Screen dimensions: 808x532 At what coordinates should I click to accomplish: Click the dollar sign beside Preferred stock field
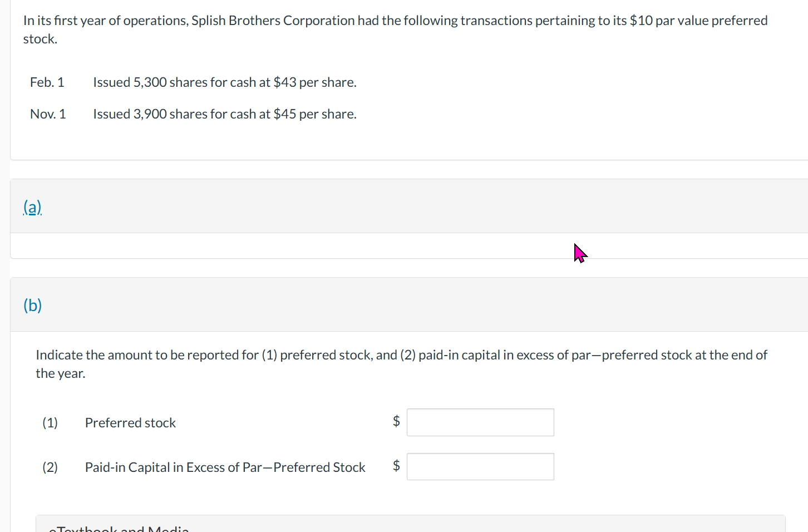396,421
